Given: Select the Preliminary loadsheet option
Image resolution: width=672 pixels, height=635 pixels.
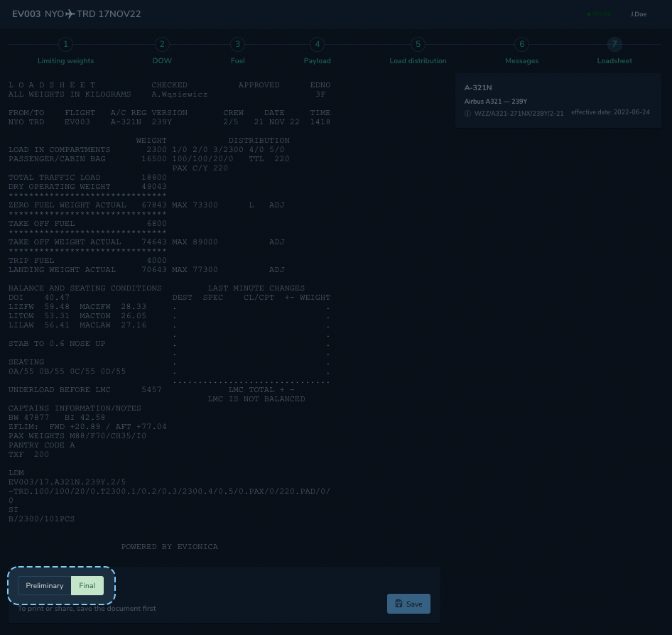Looking at the screenshot, I should point(45,586).
